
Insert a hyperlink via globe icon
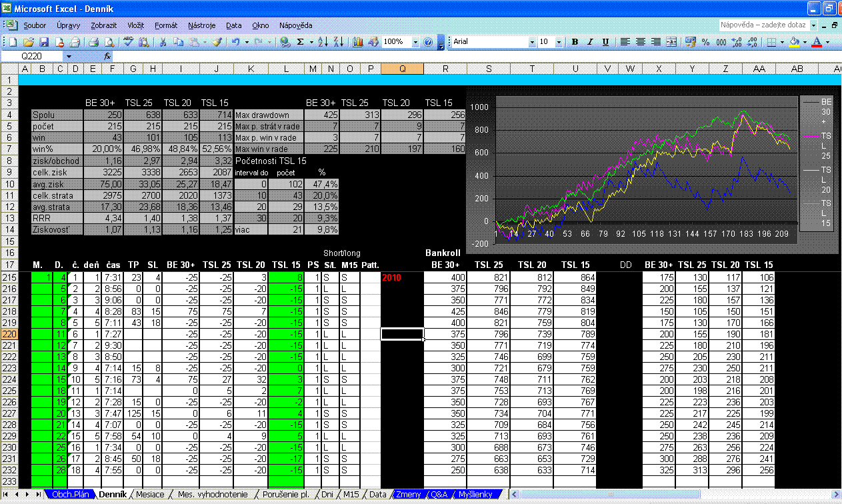point(284,41)
